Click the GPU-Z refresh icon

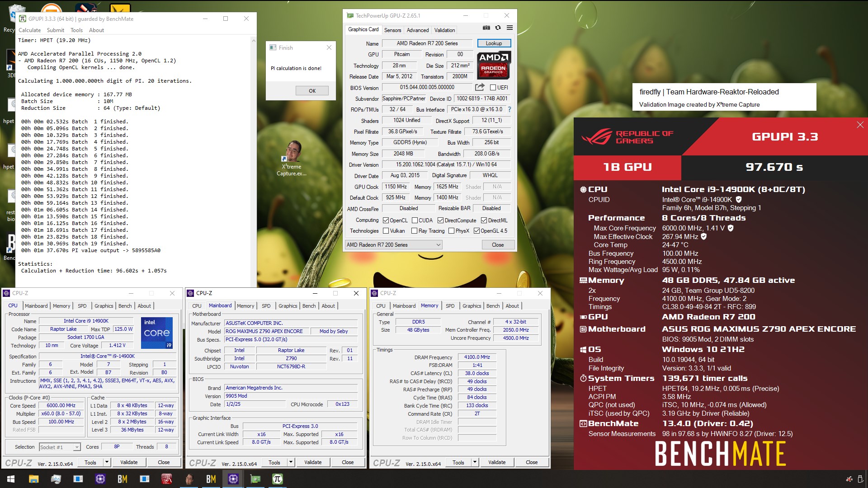pos(498,28)
